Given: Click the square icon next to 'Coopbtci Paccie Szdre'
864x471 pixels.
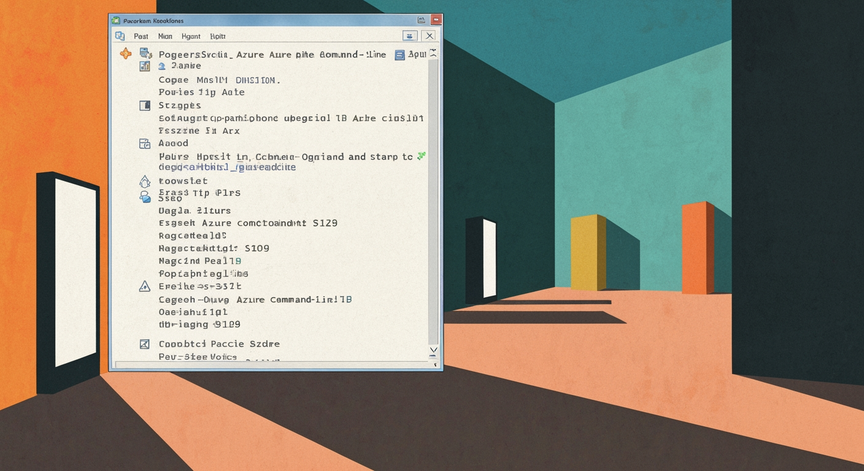Looking at the screenshot, I should point(144,344).
